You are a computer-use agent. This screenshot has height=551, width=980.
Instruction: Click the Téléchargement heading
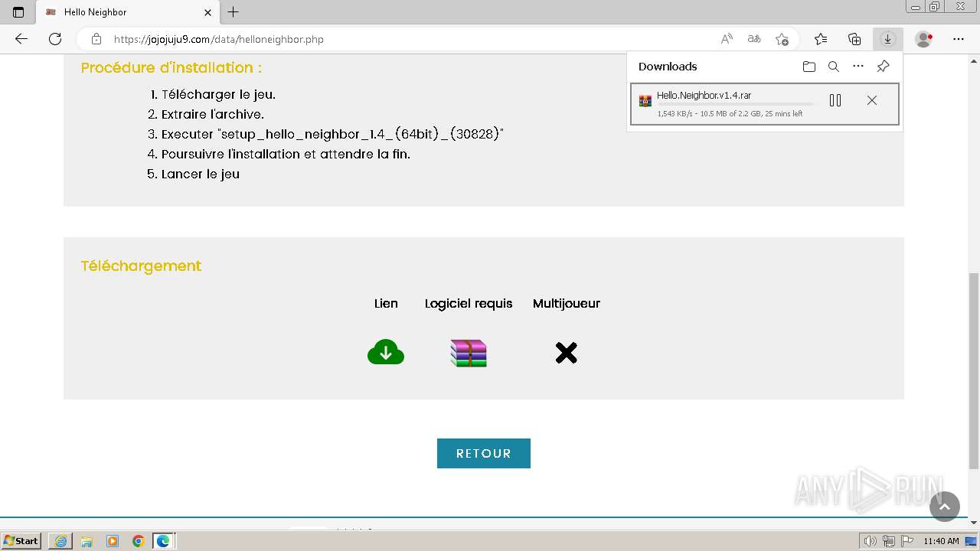[141, 266]
